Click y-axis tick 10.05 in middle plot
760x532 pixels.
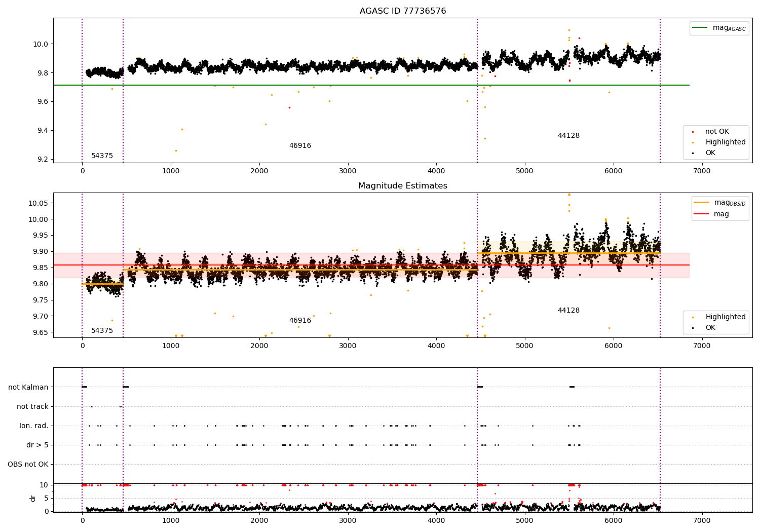[39, 203]
